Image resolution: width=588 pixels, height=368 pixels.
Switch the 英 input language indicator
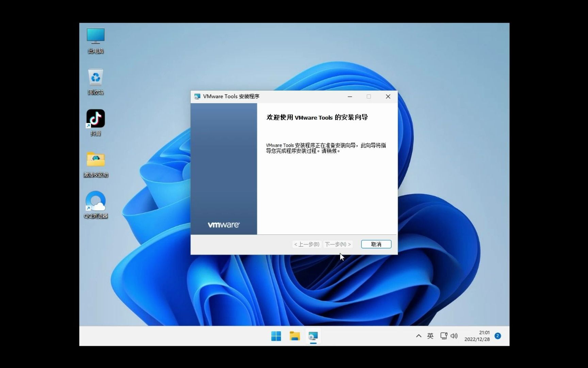430,336
